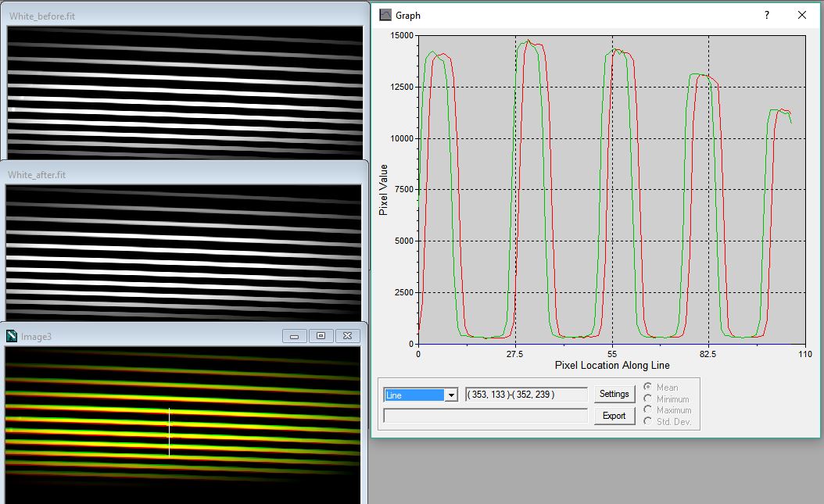
Task: Click the Graph window icon in title bar
Action: pyautogui.click(x=385, y=15)
